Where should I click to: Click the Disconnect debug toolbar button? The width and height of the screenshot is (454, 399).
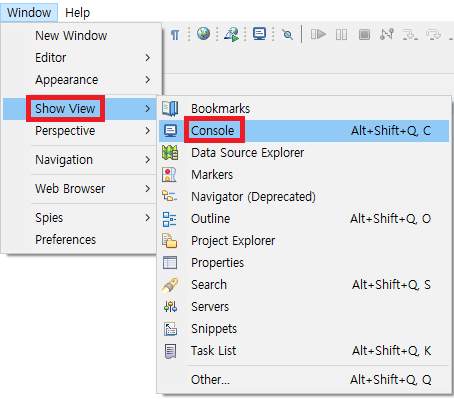tap(387, 34)
